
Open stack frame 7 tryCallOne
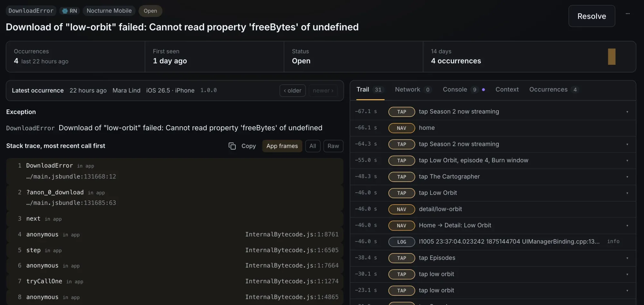point(175,281)
